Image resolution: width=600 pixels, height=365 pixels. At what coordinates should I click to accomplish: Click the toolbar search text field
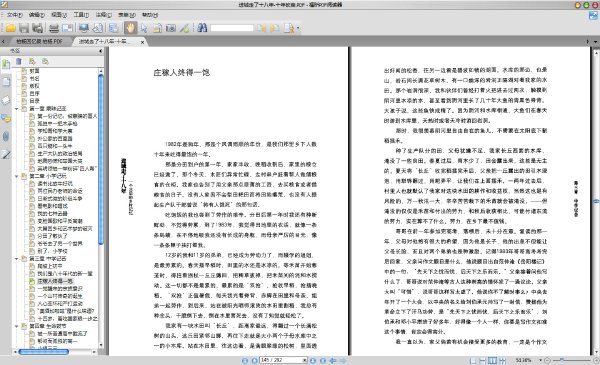pos(232,28)
